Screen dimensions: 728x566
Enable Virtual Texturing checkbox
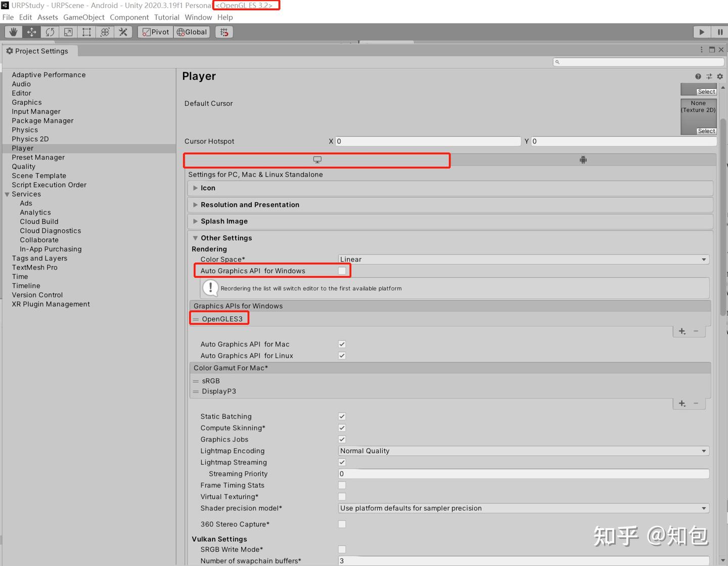tap(342, 497)
